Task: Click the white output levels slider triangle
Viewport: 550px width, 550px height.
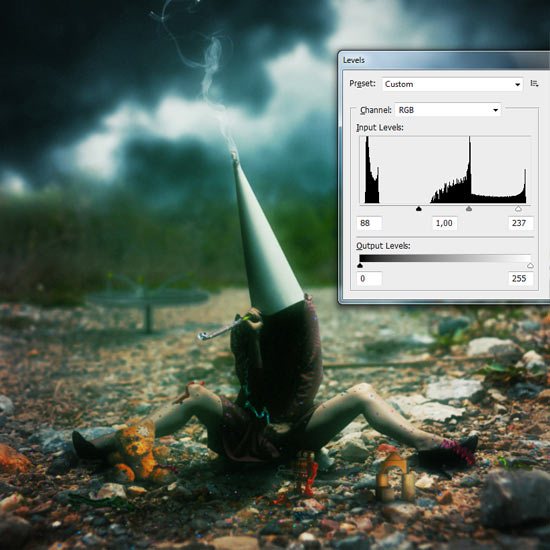Action: [530, 266]
